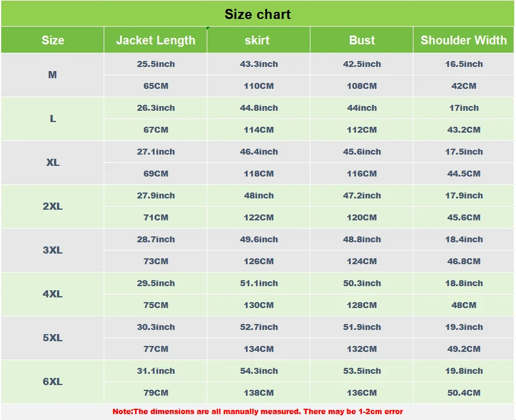Select the skirt column header
This screenshot has height=420, width=516.
pyautogui.click(x=257, y=40)
